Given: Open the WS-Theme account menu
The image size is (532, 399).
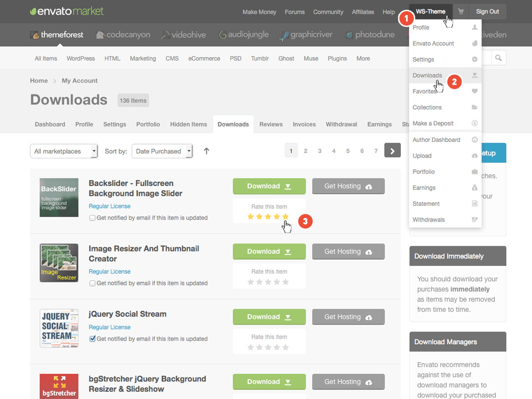Looking at the screenshot, I should point(430,12).
